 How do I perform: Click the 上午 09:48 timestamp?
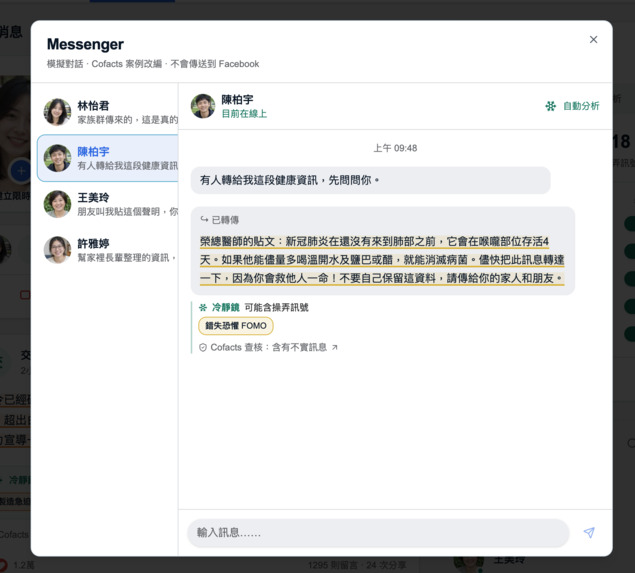(x=395, y=148)
